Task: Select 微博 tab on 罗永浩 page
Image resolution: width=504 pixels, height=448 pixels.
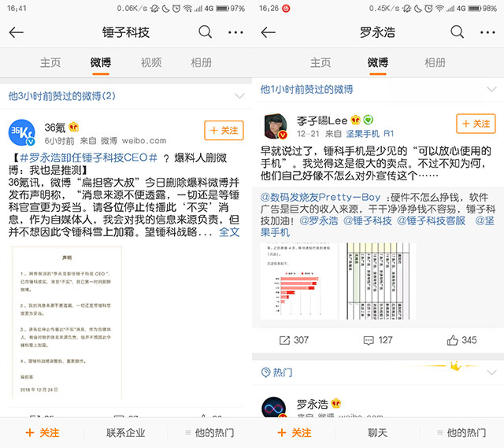Action: (x=378, y=62)
